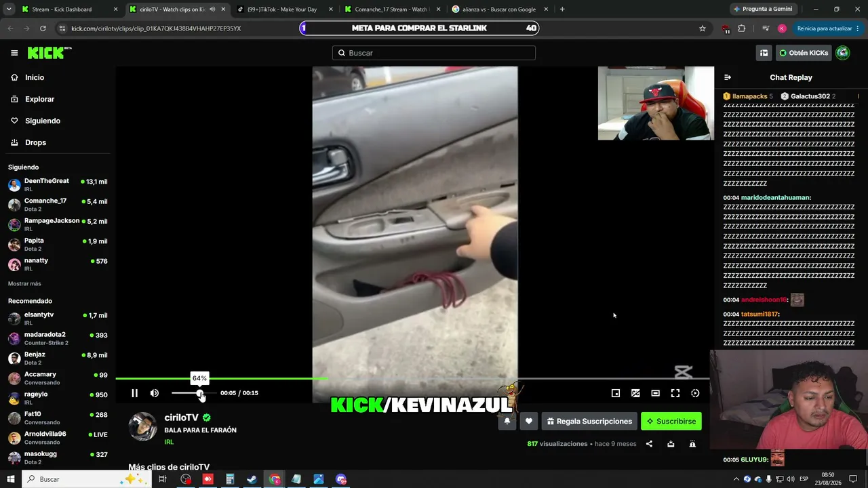
Task: Open the Chrome extensions puzzle icon
Action: [741, 28]
